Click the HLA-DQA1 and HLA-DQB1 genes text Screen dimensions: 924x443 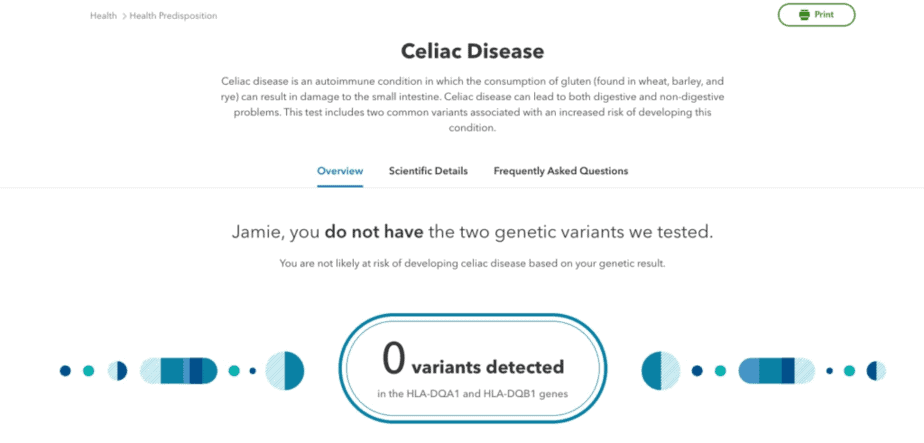coord(473,394)
